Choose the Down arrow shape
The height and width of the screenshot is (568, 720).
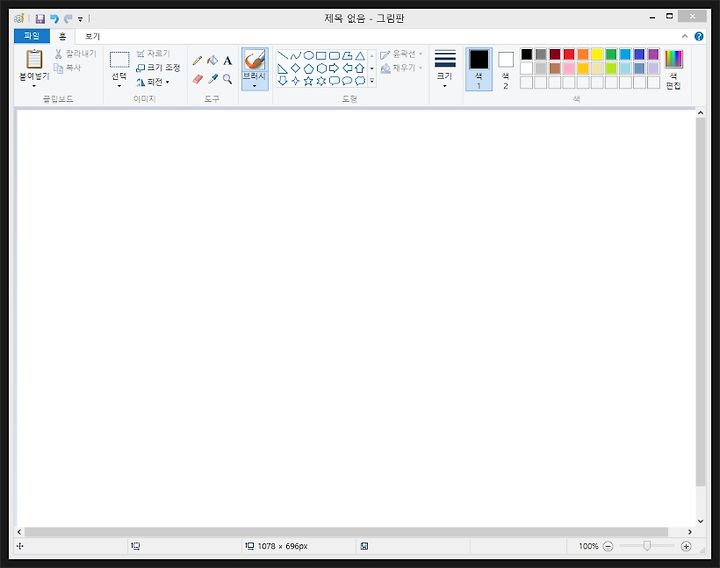[283, 81]
